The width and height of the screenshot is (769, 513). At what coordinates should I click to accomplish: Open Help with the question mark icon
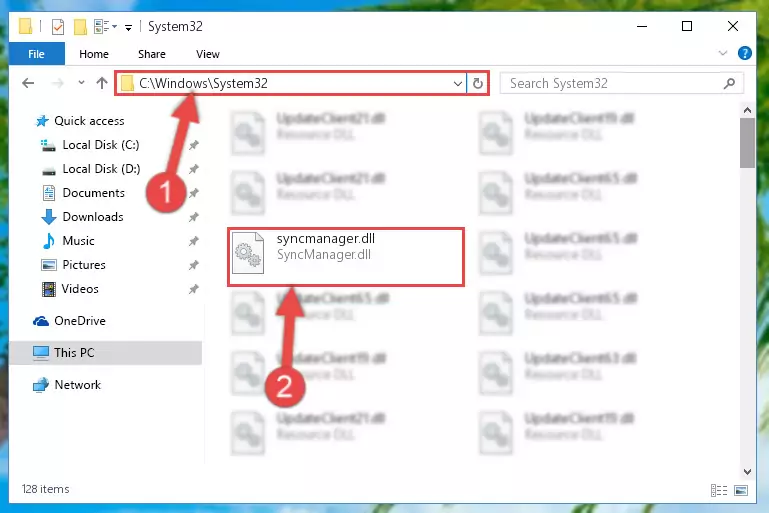click(x=744, y=53)
